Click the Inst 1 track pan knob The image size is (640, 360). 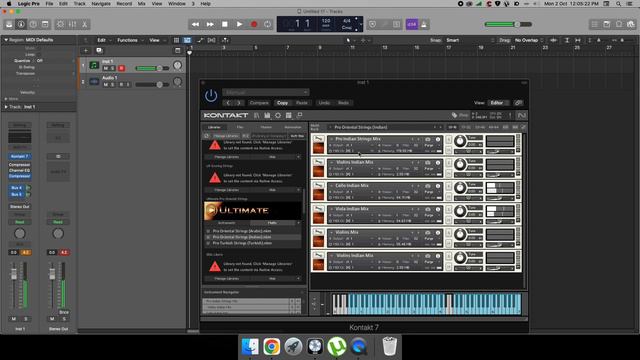coord(177,65)
